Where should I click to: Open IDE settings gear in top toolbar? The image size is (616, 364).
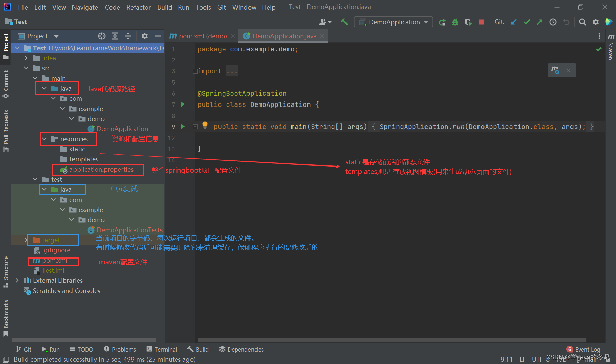click(596, 22)
